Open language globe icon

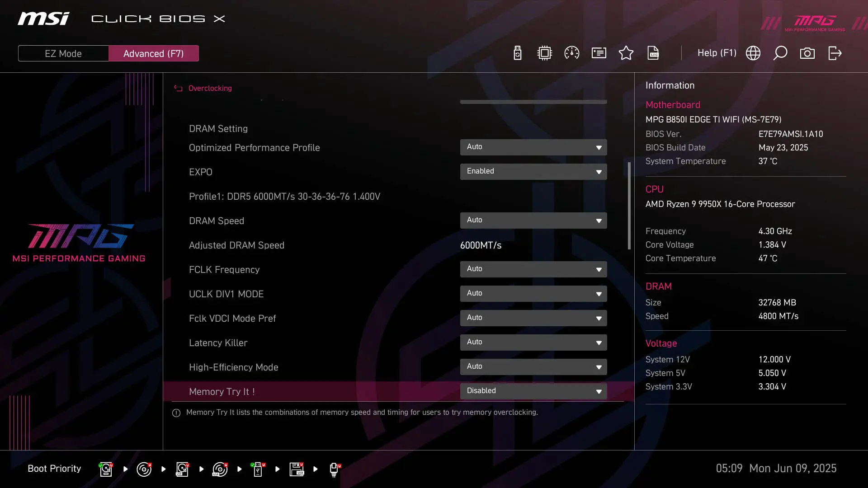(x=753, y=53)
